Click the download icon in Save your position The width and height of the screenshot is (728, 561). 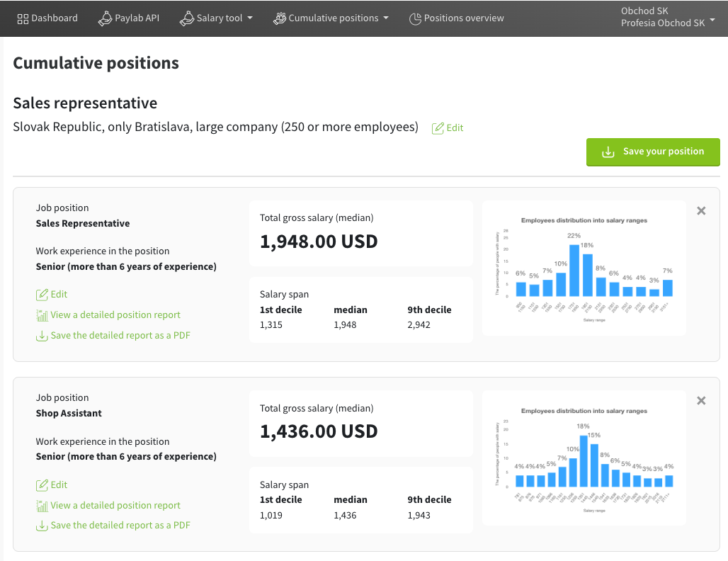(608, 152)
